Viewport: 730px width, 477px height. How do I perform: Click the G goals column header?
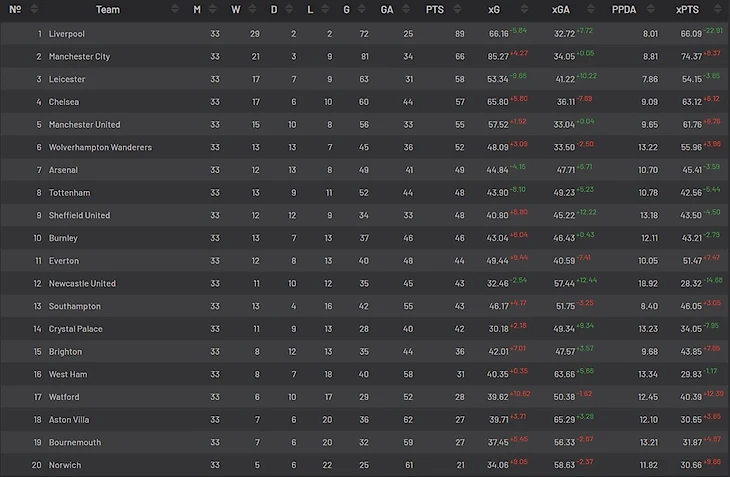345,10
